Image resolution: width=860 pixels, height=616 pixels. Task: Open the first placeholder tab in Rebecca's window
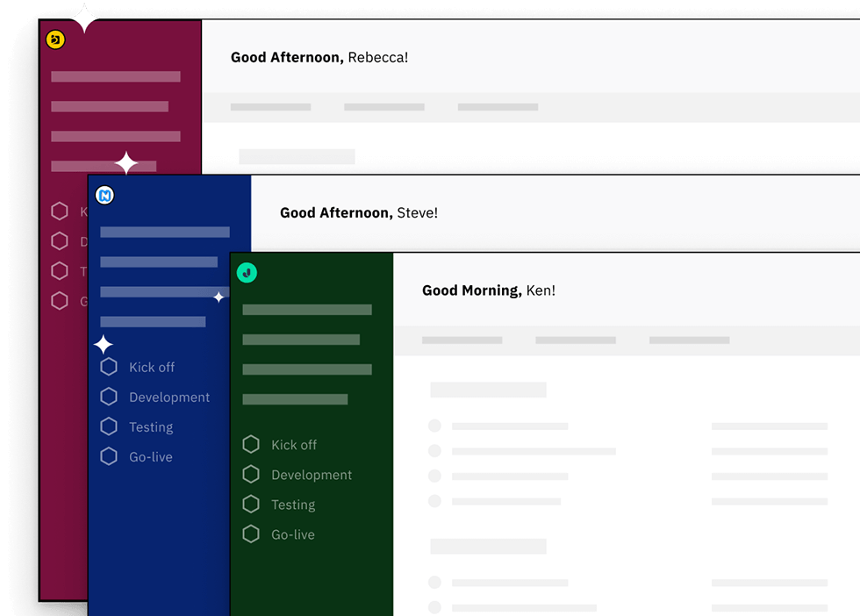[270, 107]
